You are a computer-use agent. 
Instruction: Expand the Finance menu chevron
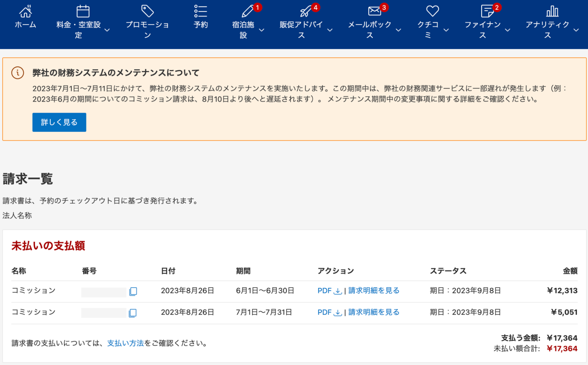(507, 30)
